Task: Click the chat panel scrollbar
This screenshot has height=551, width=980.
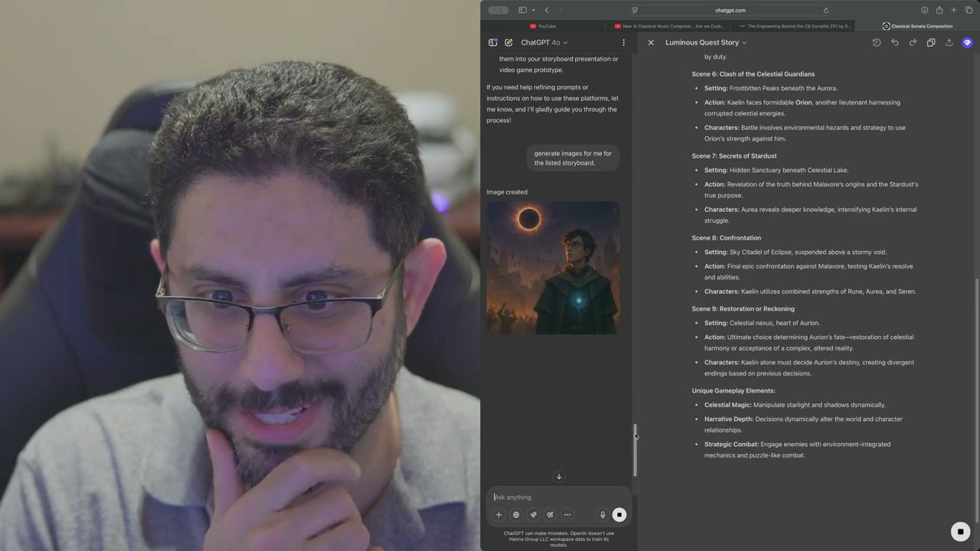Action: point(635,450)
